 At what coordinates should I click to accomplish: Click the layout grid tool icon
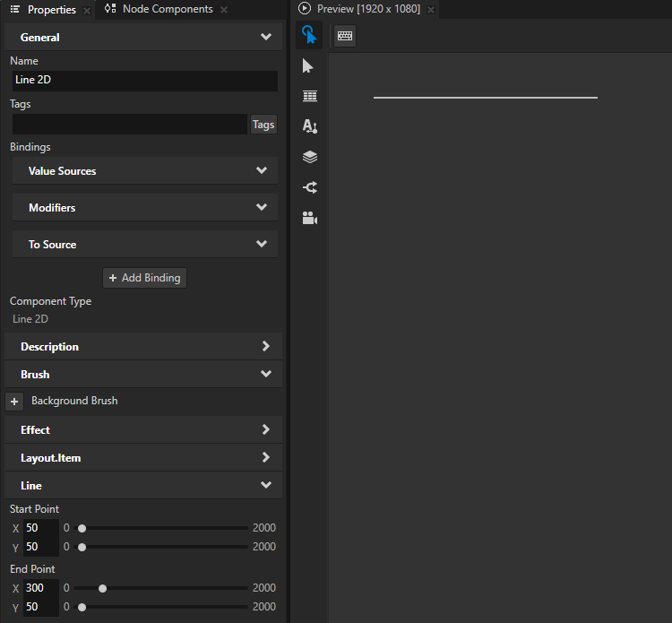click(x=309, y=96)
